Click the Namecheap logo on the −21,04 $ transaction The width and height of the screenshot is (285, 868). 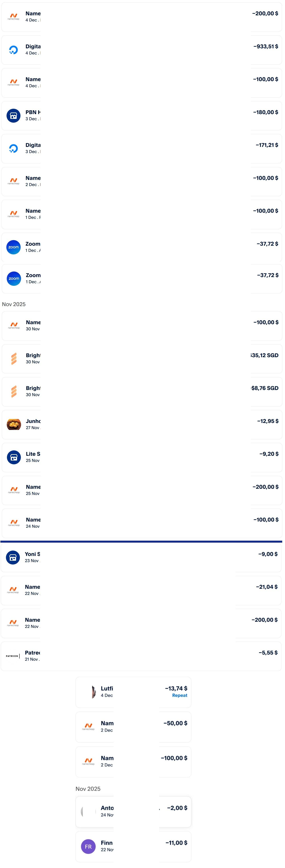13,590
